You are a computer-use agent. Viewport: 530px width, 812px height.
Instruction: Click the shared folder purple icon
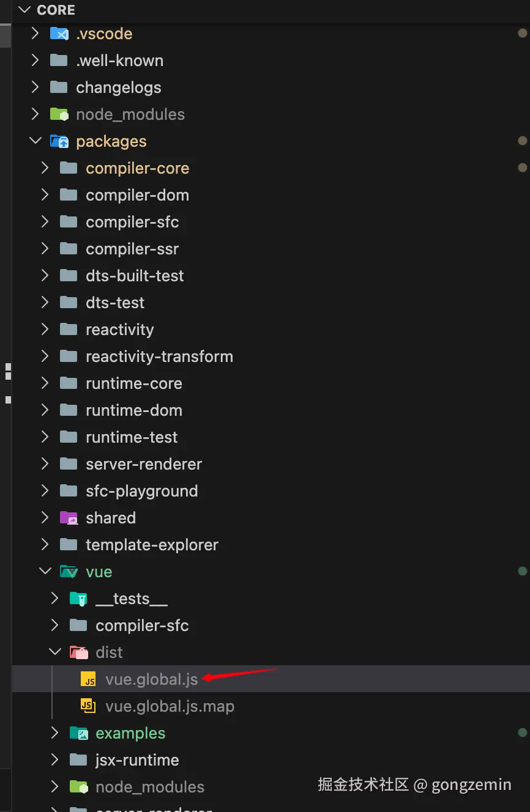(x=69, y=518)
